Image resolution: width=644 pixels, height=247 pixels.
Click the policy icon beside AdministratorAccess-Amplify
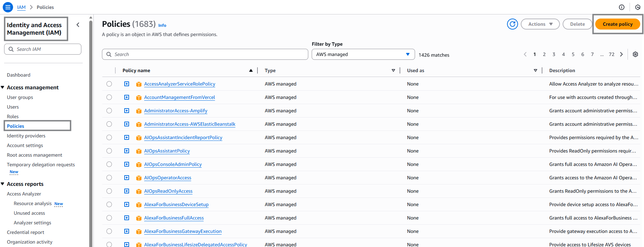(139, 111)
